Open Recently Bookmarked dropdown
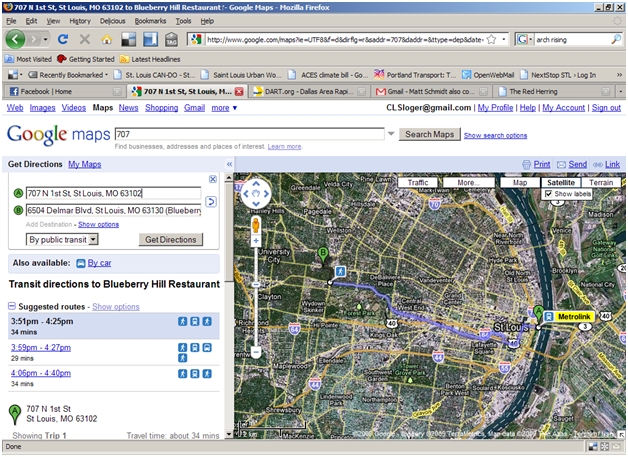 coord(68,75)
